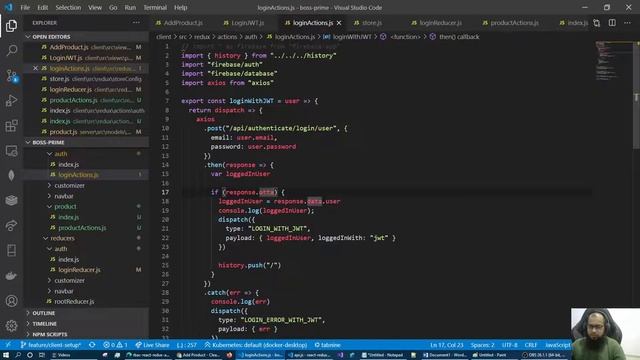Click the Ln 17, Col 23 indicator

coord(447,345)
